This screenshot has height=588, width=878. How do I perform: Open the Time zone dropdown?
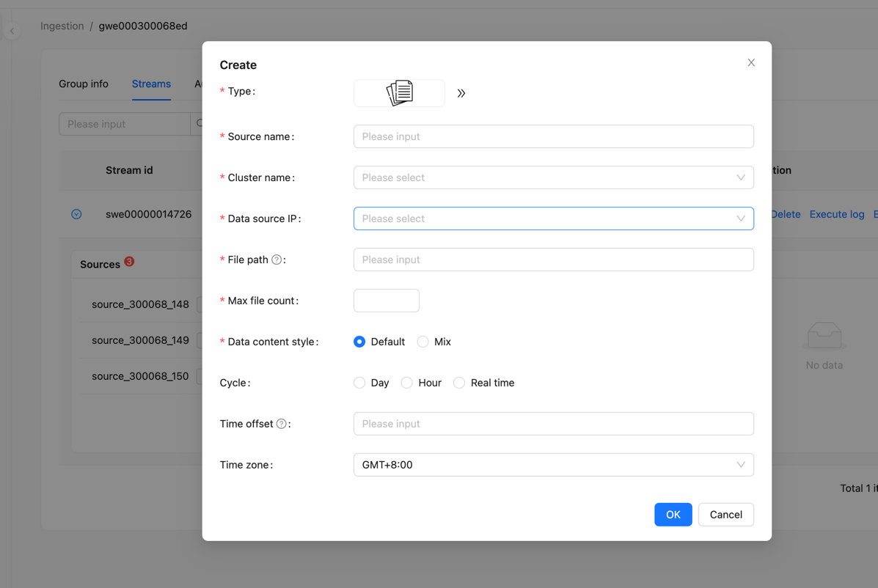553,465
